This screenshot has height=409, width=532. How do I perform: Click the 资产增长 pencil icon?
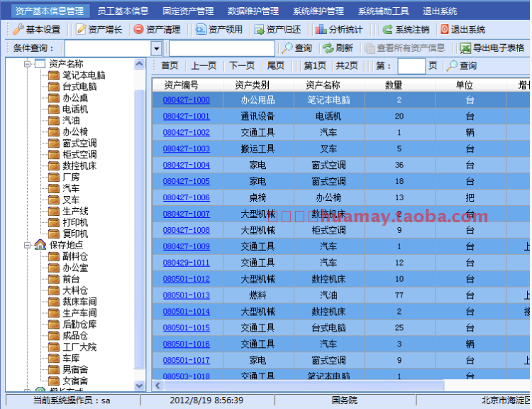click(81, 29)
